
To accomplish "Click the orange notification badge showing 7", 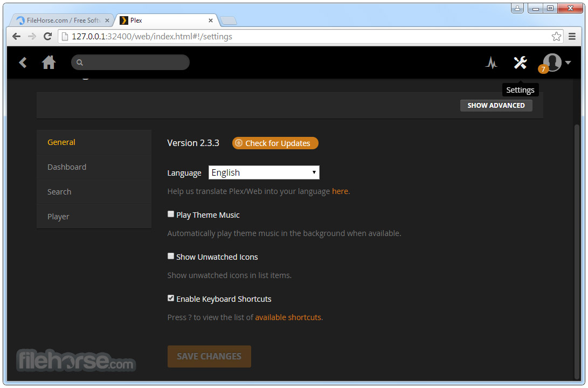I will coord(543,69).
